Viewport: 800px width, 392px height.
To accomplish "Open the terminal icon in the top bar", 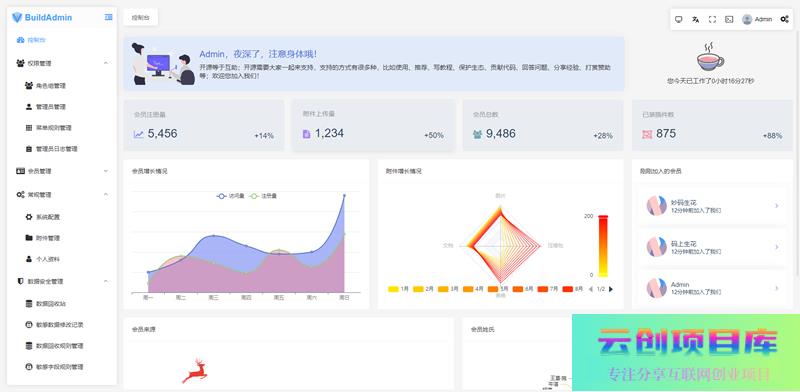I will pos(729,19).
